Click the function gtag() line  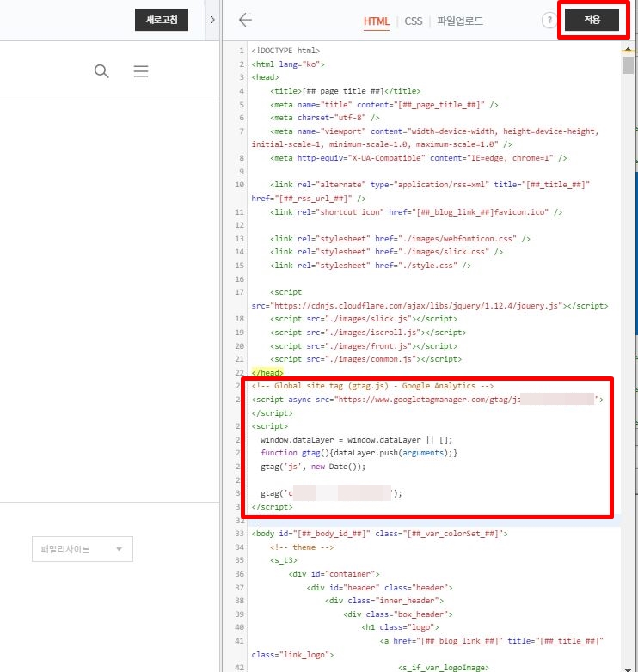pos(359,453)
